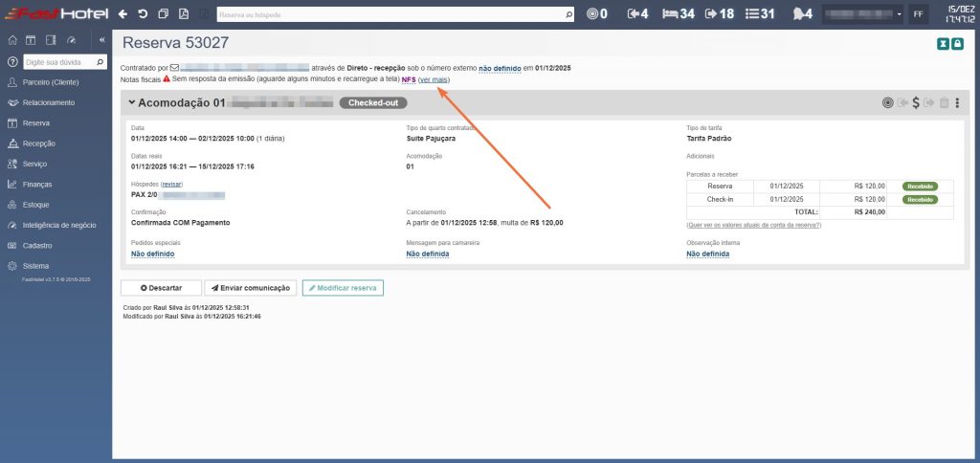980x463 pixels.
Task: Collapse the Acomodação 01 section
Action: click(x=132, y=103)
